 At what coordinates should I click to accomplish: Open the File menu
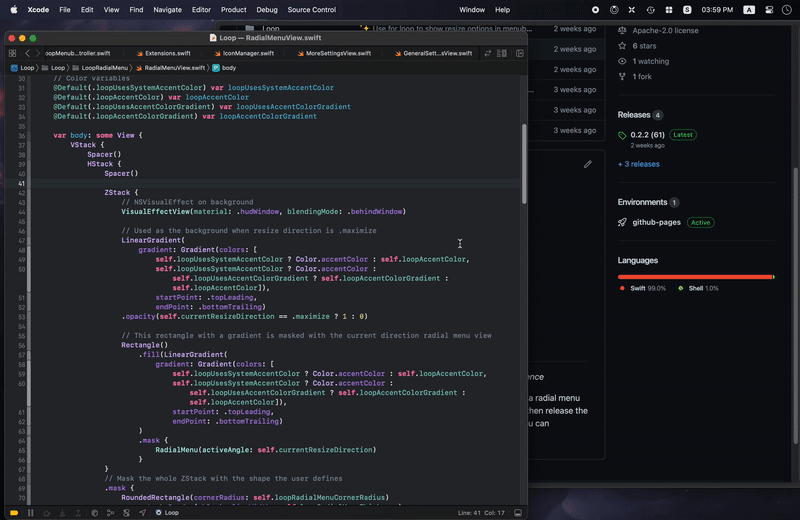click(x=65, y=10)
